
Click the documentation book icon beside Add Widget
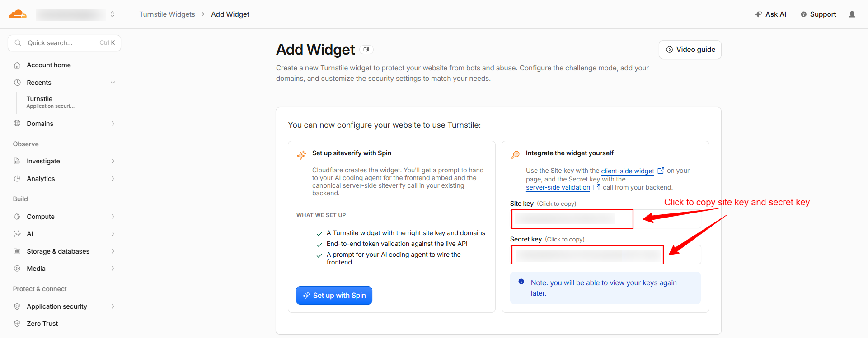point(366,50)
